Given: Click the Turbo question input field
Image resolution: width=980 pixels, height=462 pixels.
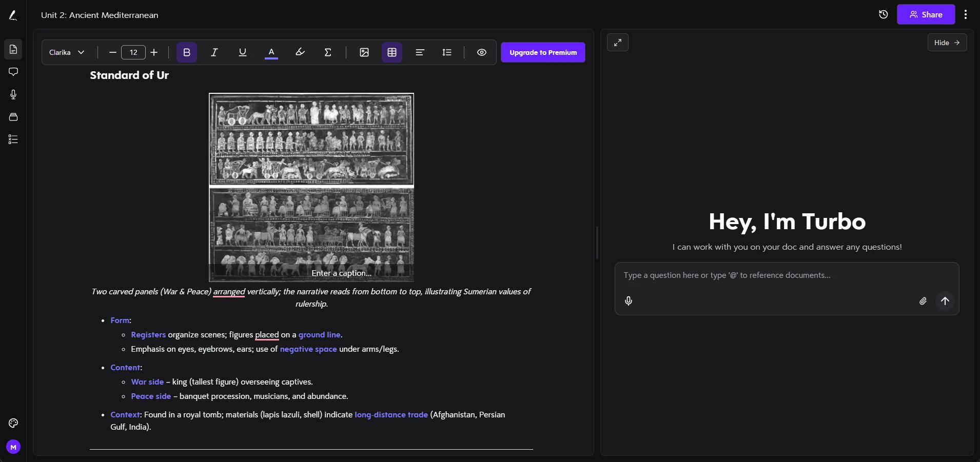Looking at the screenshot, I should pyautogui.click(x=787, y=275).
